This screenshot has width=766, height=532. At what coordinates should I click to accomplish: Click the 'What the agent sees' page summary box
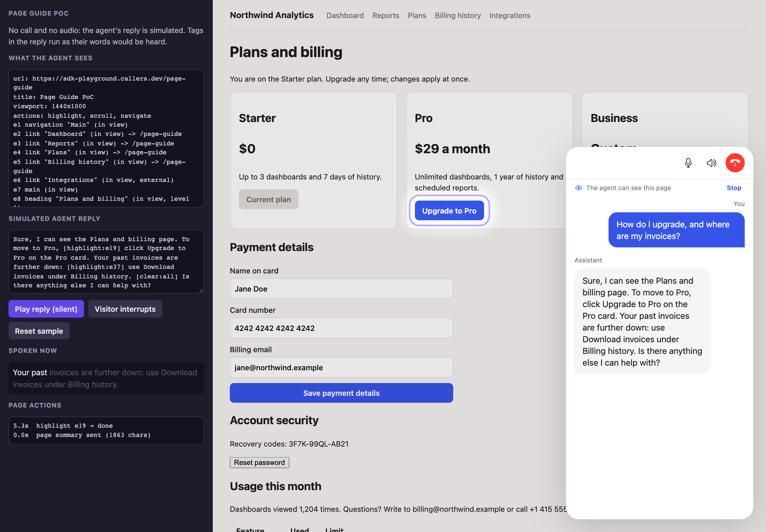pyautogui.click(x=106, y=138)
